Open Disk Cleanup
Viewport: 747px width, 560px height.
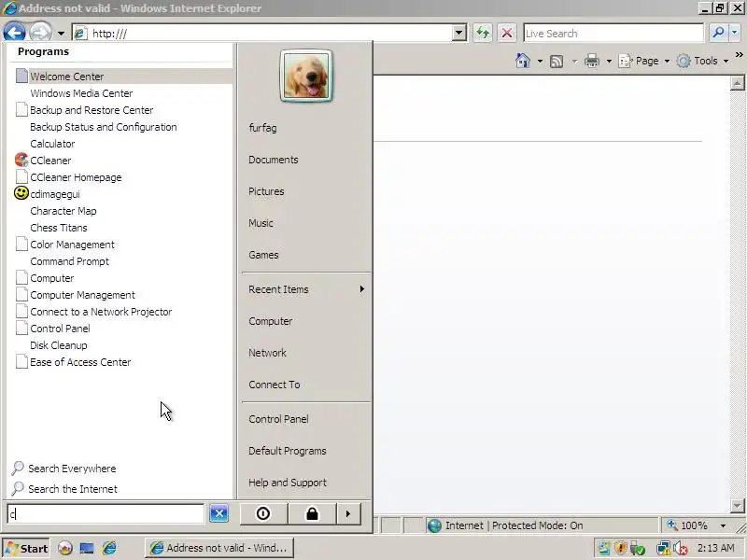coord(59,345)
